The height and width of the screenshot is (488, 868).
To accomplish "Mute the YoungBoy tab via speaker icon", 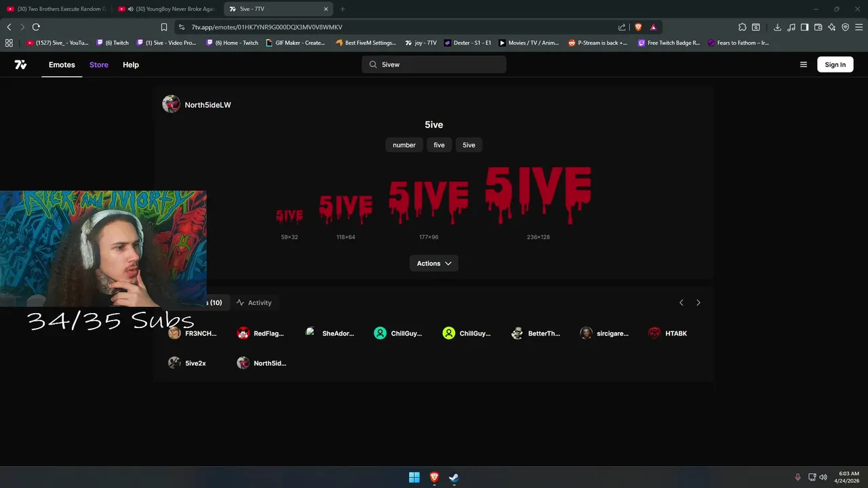I will [131, 9].
